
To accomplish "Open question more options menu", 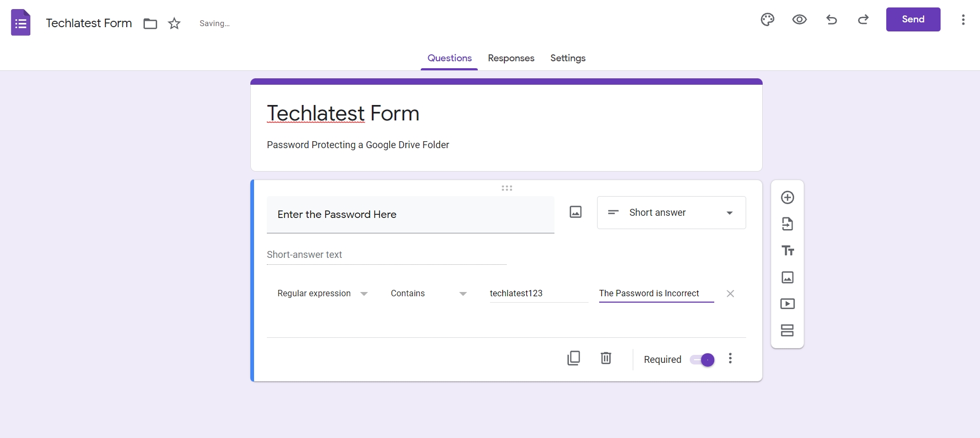I will 730,359.
